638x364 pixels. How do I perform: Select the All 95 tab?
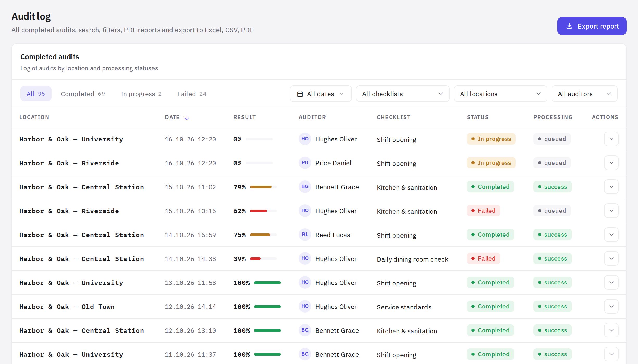pos(36,94)
